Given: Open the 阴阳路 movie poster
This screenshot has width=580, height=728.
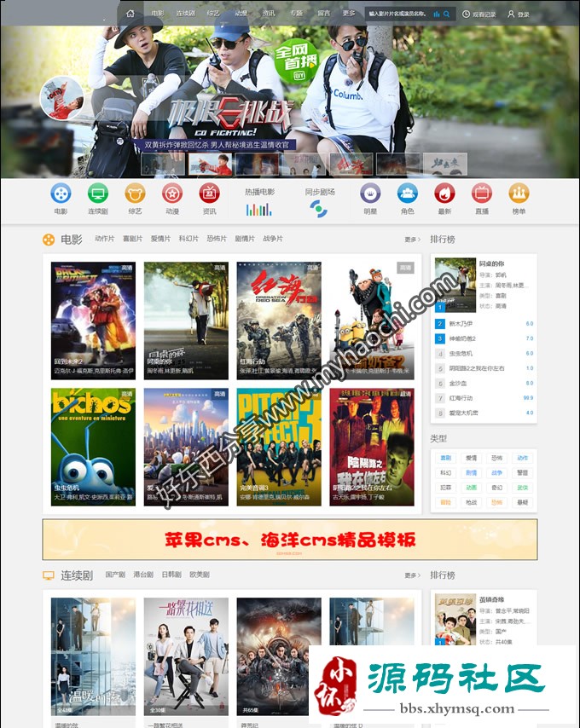Looking at the screenshot, I should point(372,447).
